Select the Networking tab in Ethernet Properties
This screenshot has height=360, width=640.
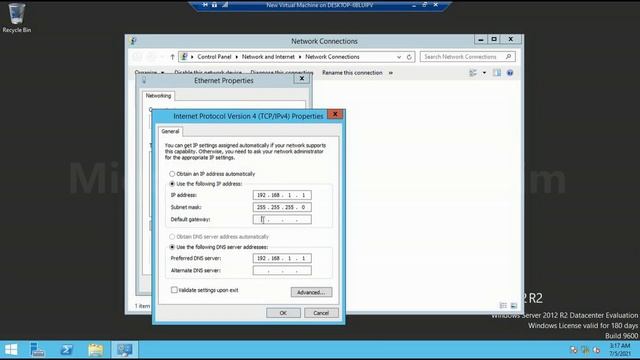point(158,96)
